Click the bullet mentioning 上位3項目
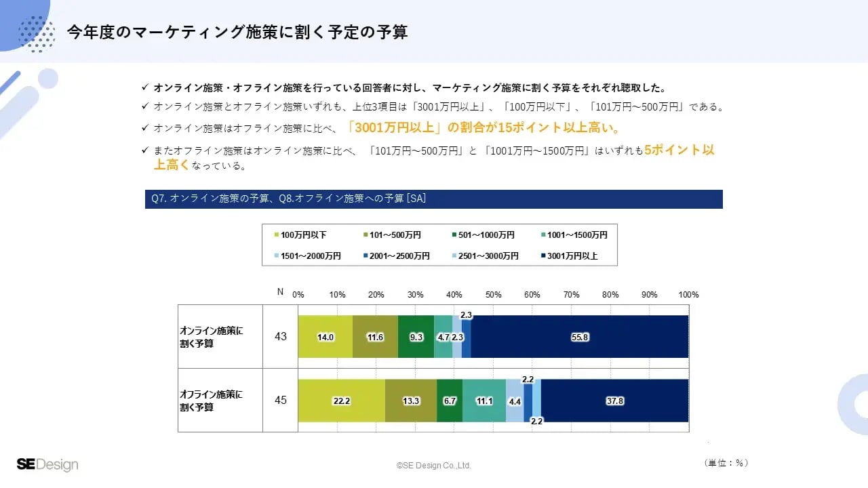The width and height of the screenshot is (868, 488). coord(439,106)
